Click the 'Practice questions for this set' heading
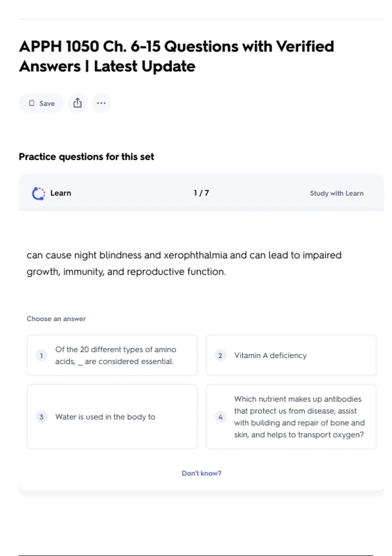This screenshot has height=556, width=392. click(x=86, y=157)
